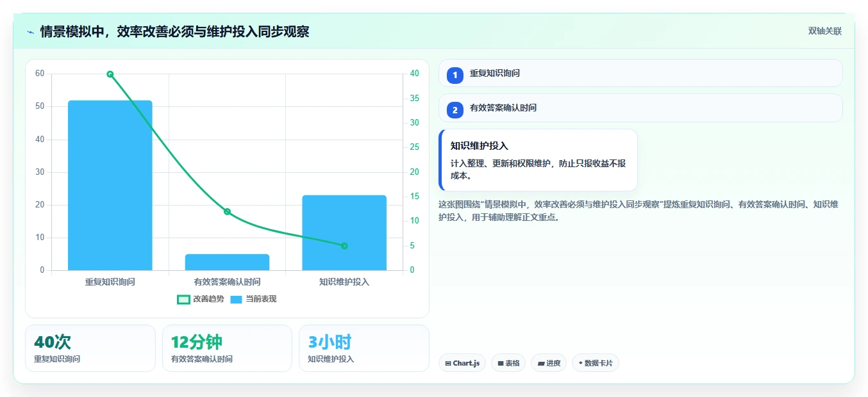The width and height of the screenshot is (868, 397).
Task: Open step 1 重复知识询问 item
Action: point(640,73)
